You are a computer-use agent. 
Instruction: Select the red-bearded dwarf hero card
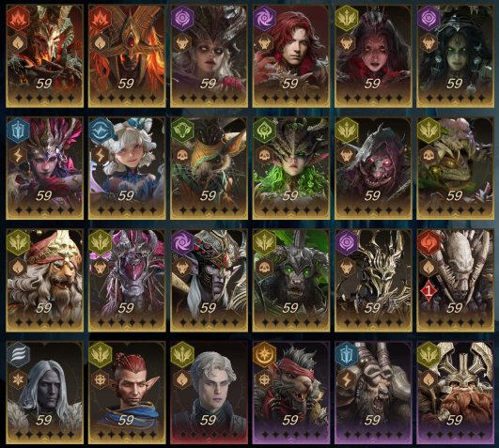[456, 393]
